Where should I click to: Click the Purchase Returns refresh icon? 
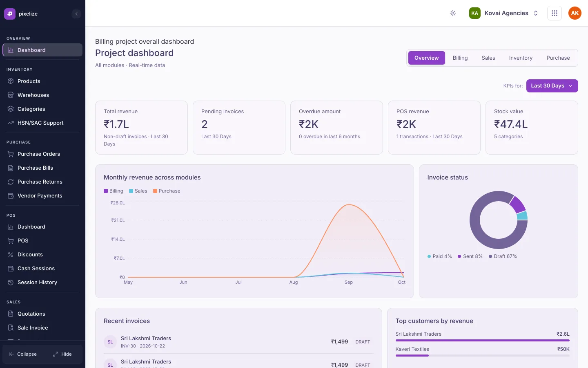click(x=11, y=182)
